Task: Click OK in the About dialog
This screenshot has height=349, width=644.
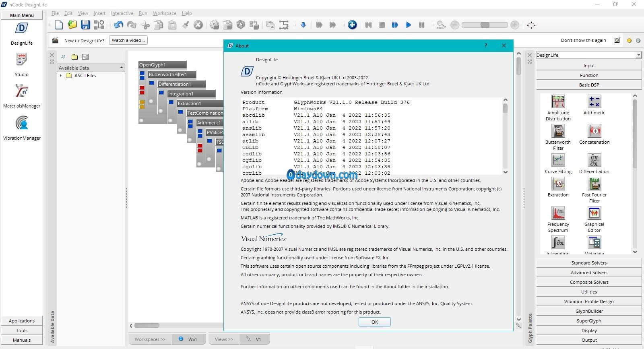Action: pos(375,322)
